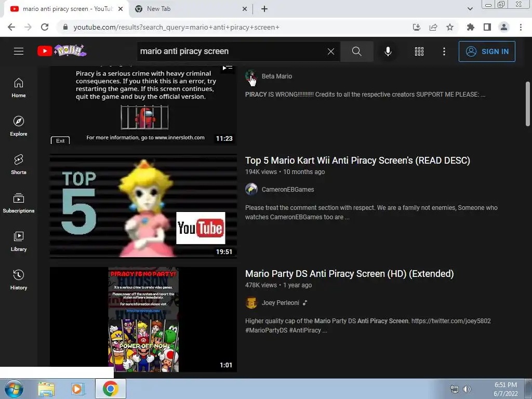Open Windows Media Player from the taskbar
This screenshot has height=399, width=532.
coord(78,389)
